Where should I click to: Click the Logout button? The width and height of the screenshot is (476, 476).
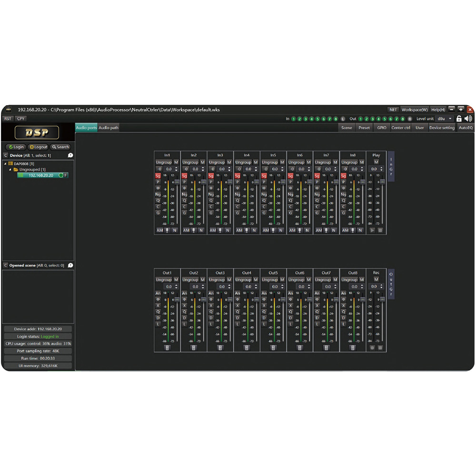coord(38,147)
